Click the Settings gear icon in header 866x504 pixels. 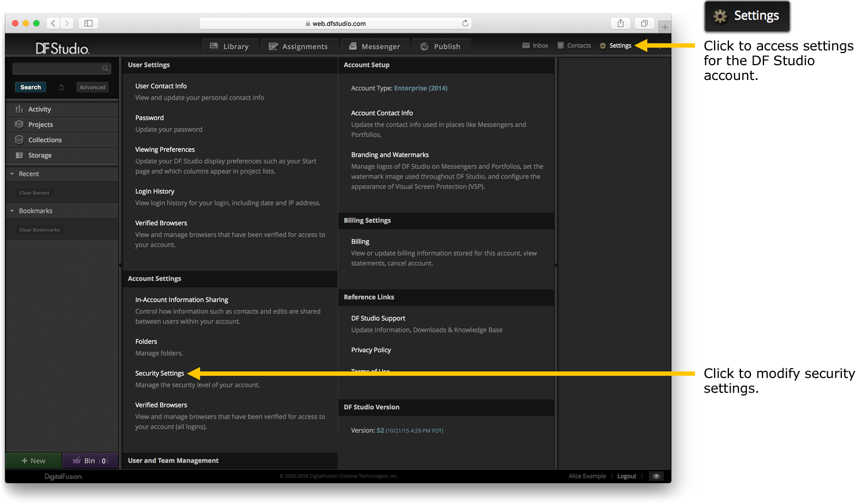(603, 46)
